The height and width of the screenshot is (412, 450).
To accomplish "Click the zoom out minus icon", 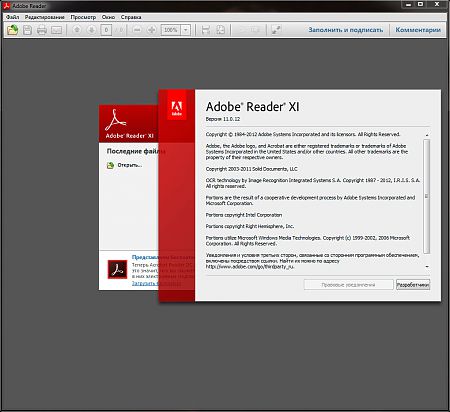I will click(x=137, y=30).
